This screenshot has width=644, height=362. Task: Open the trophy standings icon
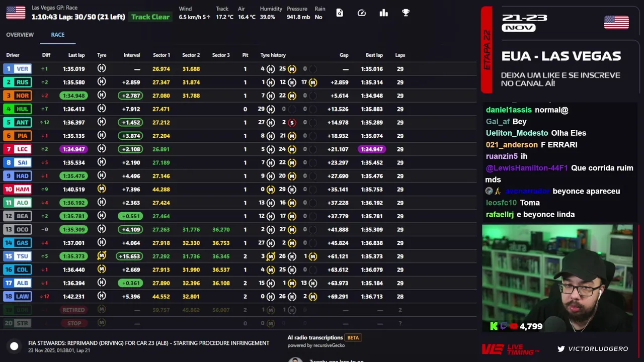point(406,13)
